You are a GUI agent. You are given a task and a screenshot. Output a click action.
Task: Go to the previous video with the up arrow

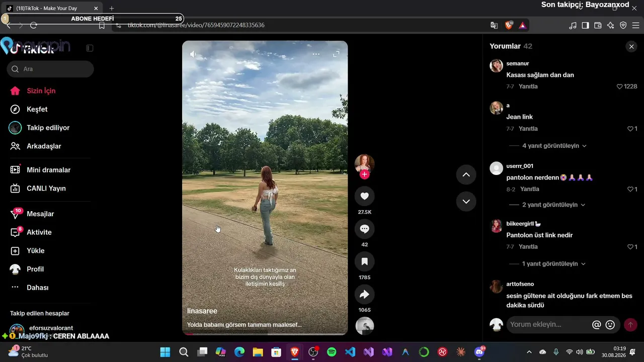(466, 174)
